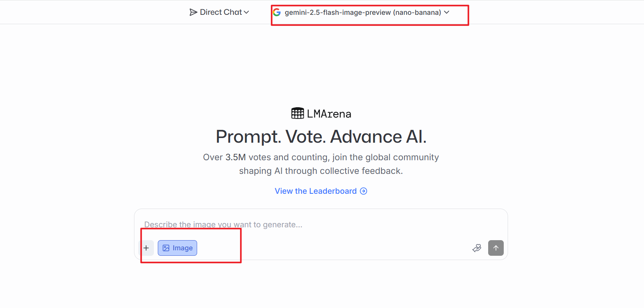Focus the image description prompt field
This screenshot has height=308, width=644.
coord(312,225)
